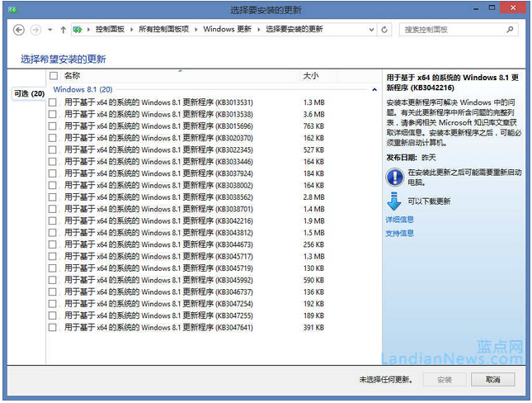Image resolution: width=532 pixels, height=403 pixels.
Task: Select the 可选 (20) tab
Action: (29, 93)
